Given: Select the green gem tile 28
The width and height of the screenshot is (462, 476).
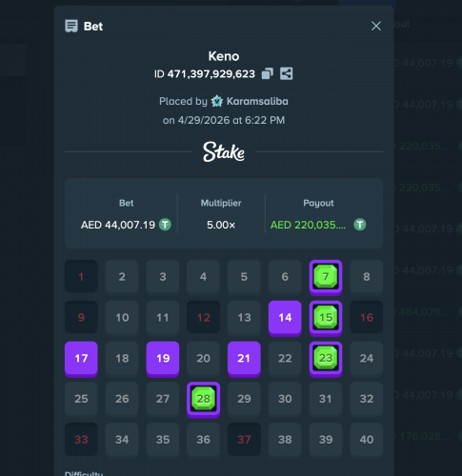Looking at the screenshot, I should tap(203, 400).
